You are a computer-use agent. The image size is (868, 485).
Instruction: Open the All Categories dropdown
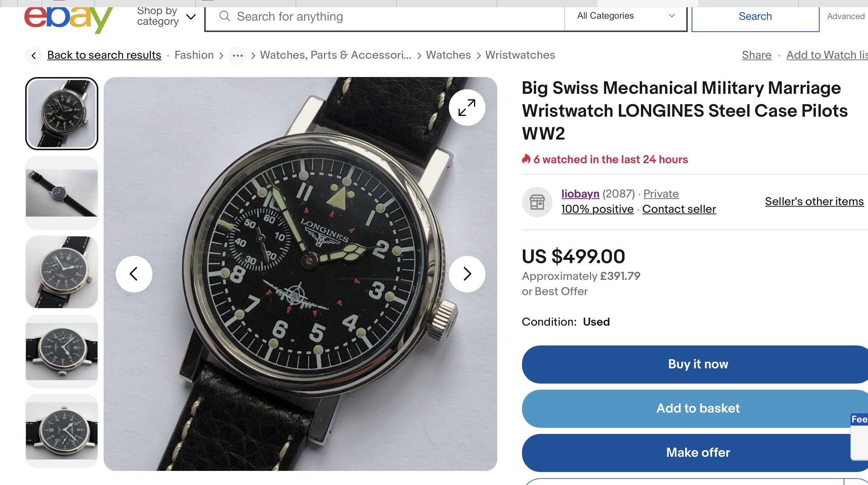coord(625,16)
